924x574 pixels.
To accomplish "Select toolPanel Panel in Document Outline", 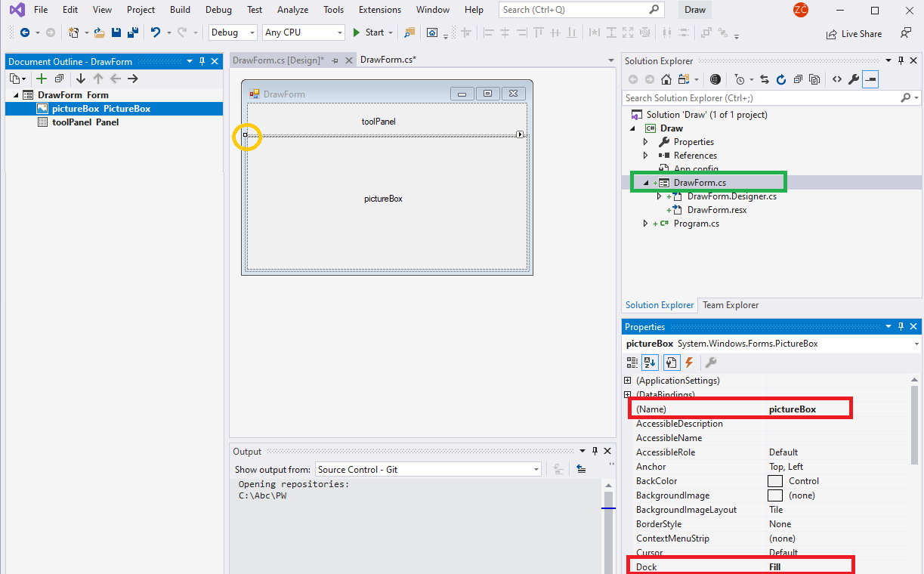I will point(85,122).
